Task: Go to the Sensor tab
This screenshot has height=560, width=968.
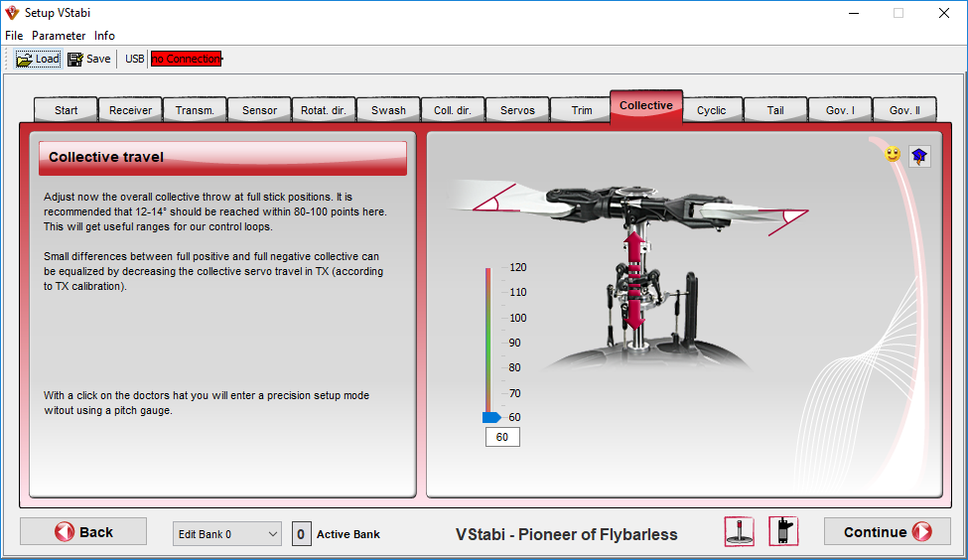Action: [259, 110]
